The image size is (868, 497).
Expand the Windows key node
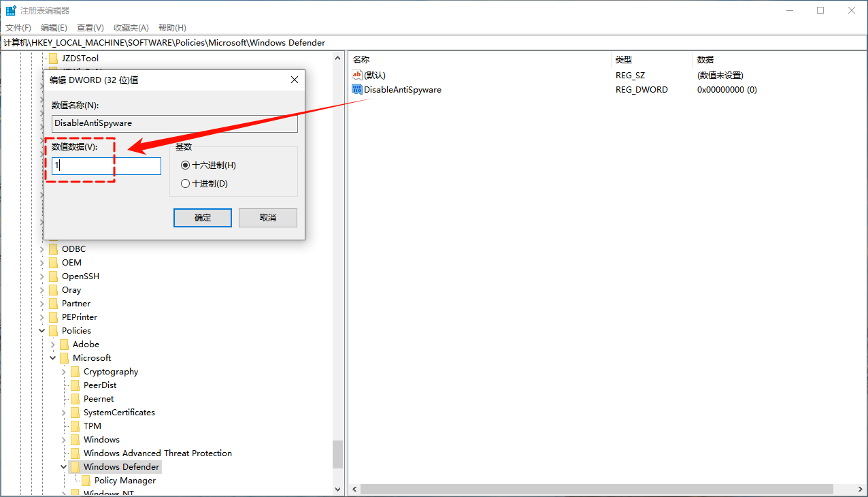(63, 439)
